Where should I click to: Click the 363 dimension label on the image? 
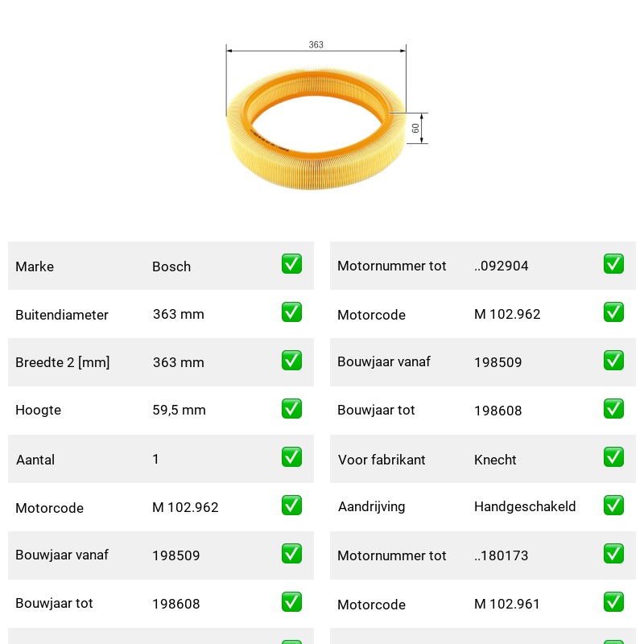[x=316, y=44]
